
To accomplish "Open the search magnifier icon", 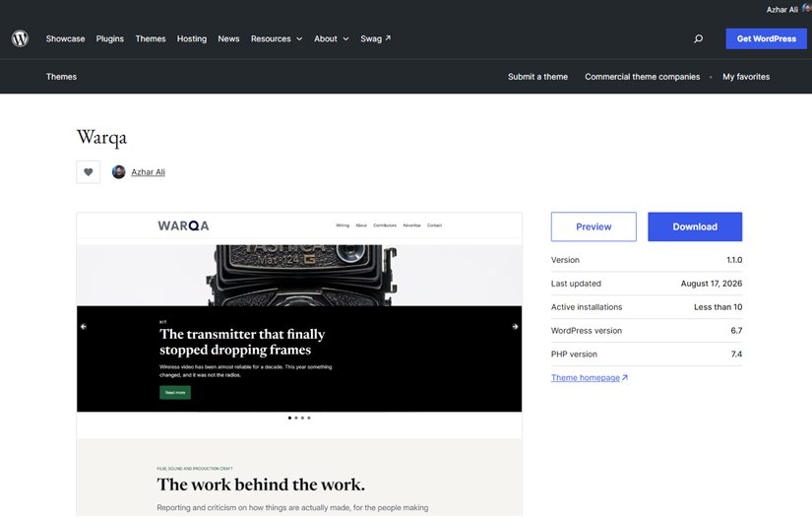I will tap(698, 38).
